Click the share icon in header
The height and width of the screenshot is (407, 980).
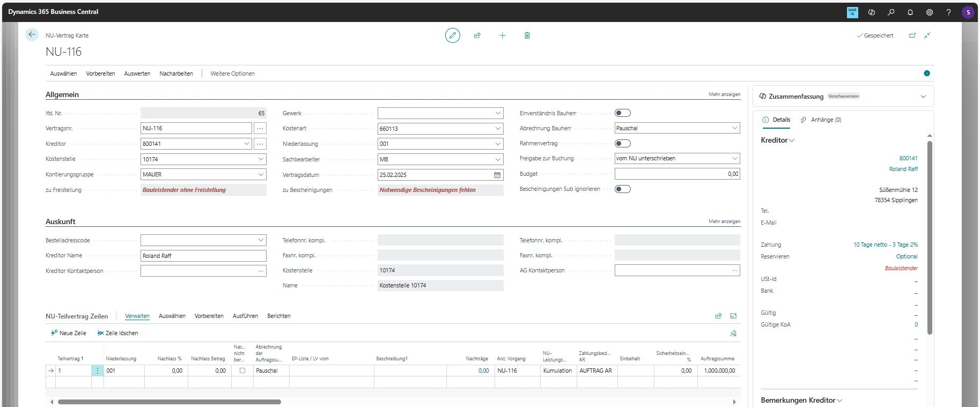point(477,35)
